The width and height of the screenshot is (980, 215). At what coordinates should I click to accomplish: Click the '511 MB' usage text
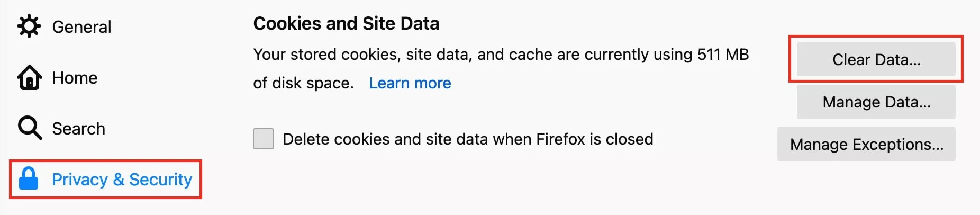tap(723, 54)
